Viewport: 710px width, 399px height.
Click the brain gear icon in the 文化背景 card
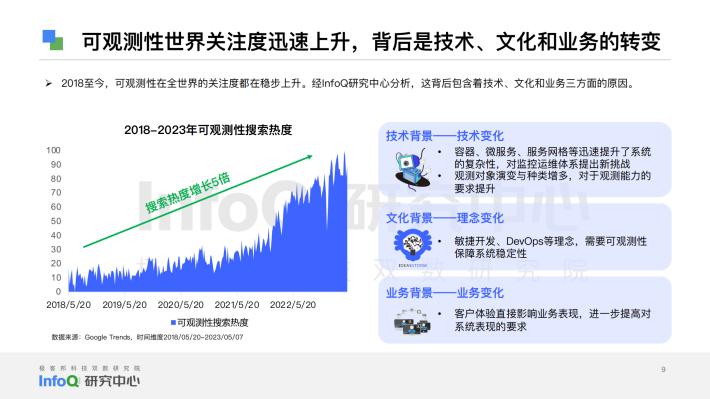(413, 247)
